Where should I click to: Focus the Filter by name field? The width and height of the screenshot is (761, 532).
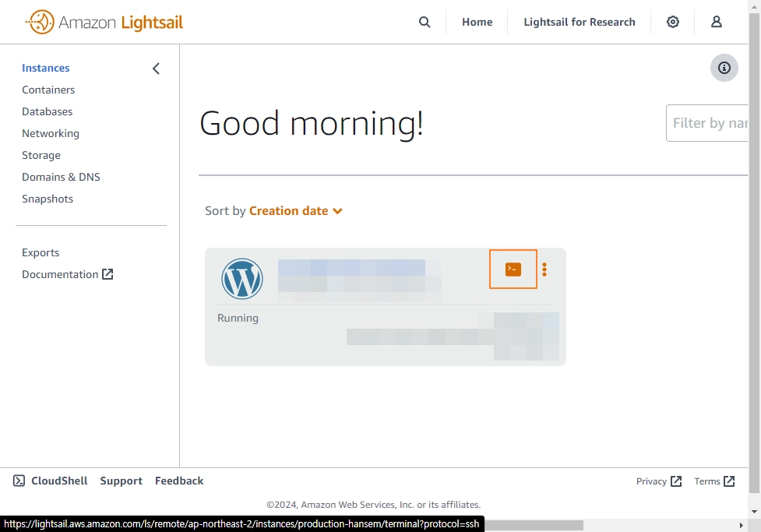click(706, 123)
